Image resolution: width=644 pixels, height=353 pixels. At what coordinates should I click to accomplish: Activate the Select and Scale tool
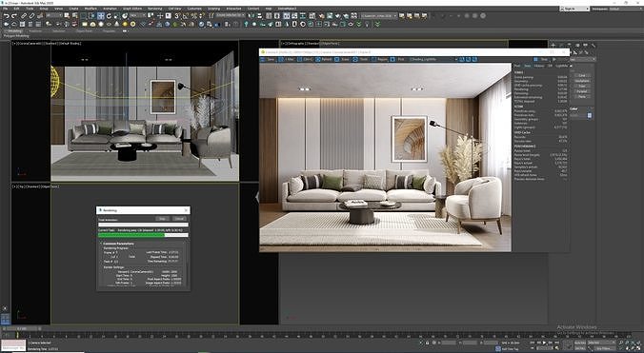[x=117, y=16]
